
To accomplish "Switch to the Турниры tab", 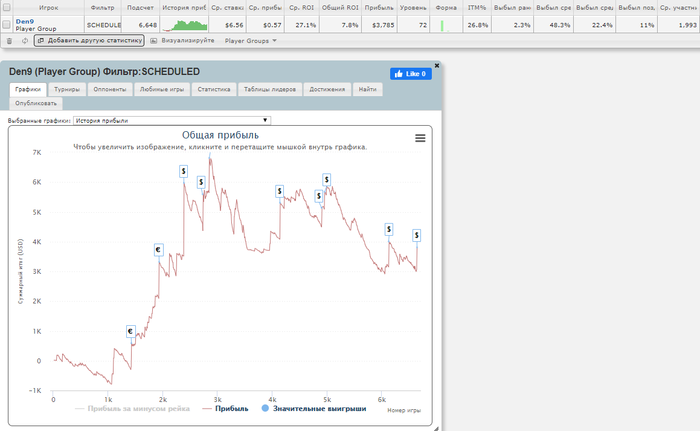I will pyautogui.click(x=67, y=89).
